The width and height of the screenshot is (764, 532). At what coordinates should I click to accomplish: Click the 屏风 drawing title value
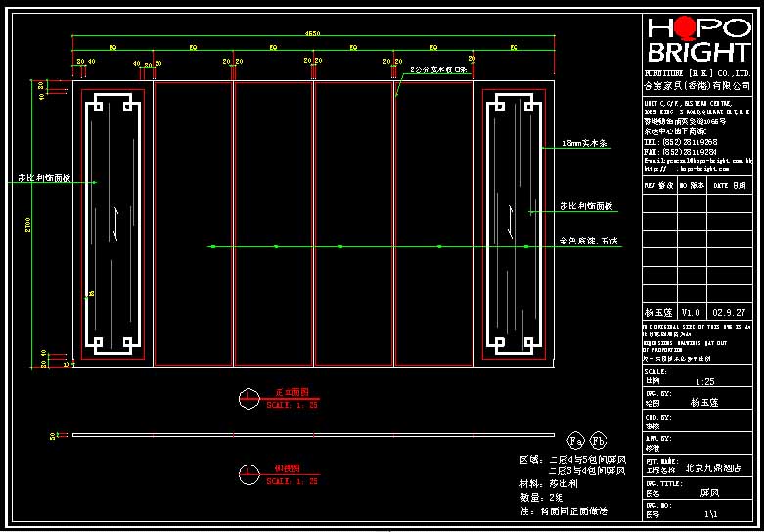[709, 493]
